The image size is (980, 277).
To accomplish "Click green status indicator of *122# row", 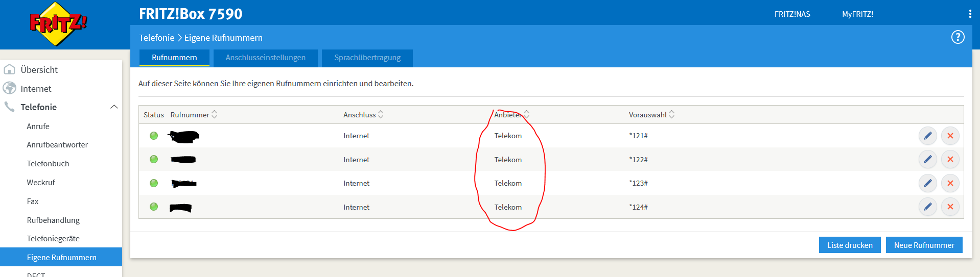I will (x=154, y=159).
